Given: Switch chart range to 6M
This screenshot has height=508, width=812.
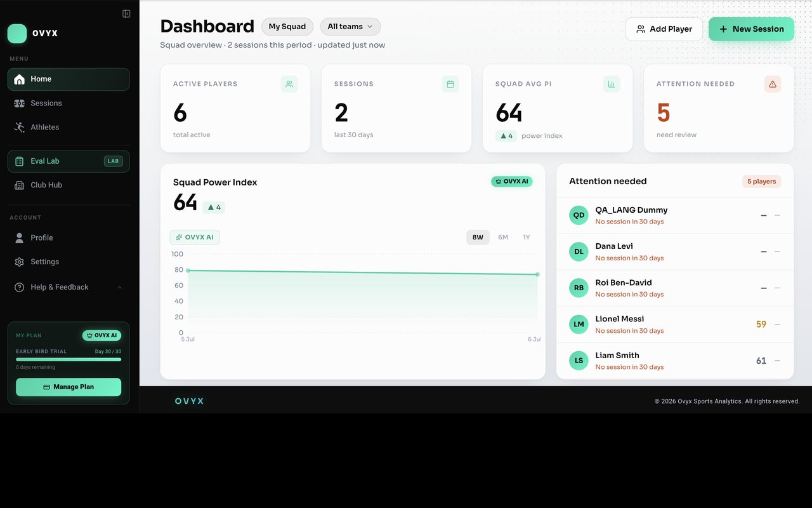Looking at the screenshot, I should point(503,237).
